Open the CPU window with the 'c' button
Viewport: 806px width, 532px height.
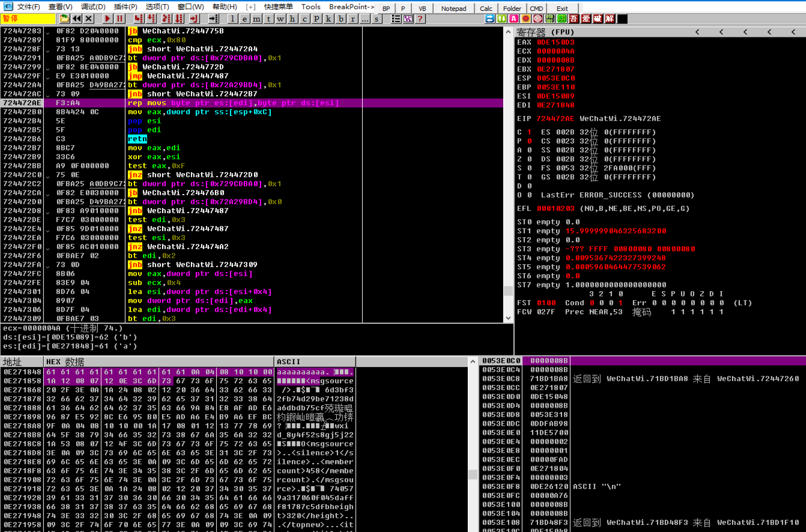click(x=304, y=19)
